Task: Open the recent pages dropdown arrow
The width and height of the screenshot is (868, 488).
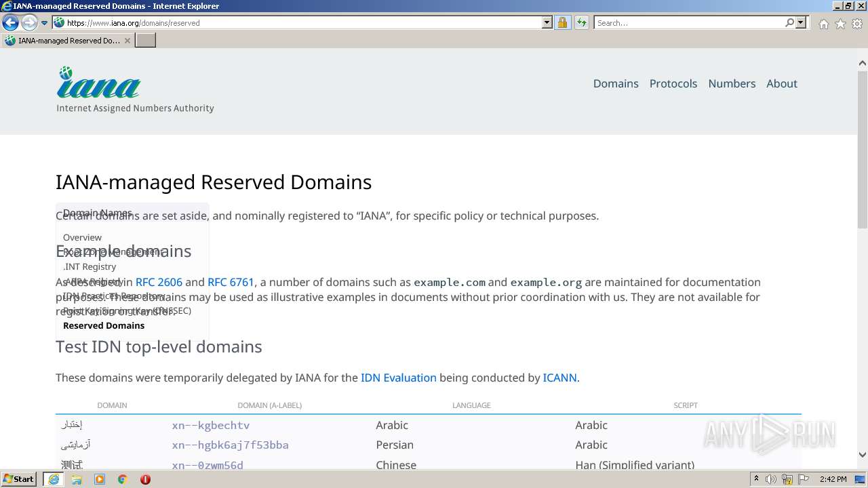Action: click(45, 23)
